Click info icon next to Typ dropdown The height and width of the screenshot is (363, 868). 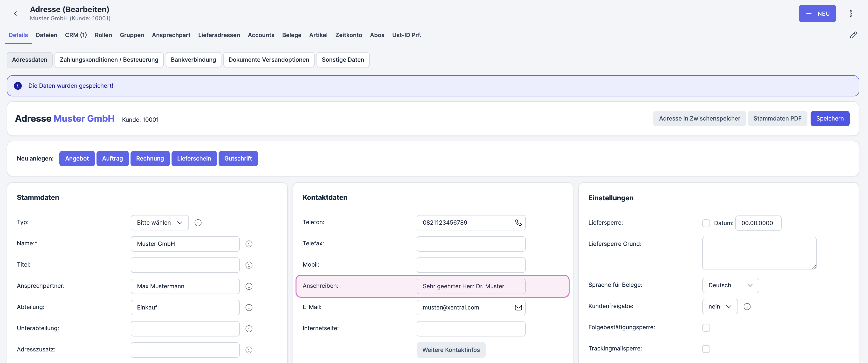198,222
